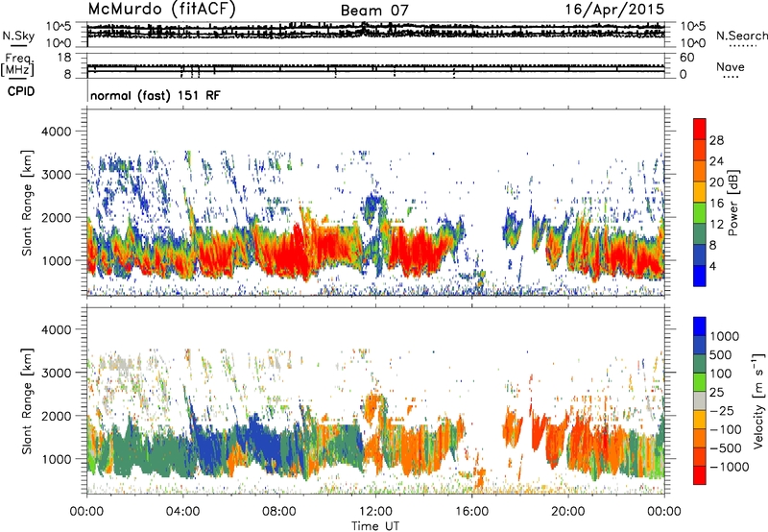The width and height of the screenshot is (768, 532).
Task: Pick Velocity colorbar segment between -500 and -100
Action: pos(700,438)
